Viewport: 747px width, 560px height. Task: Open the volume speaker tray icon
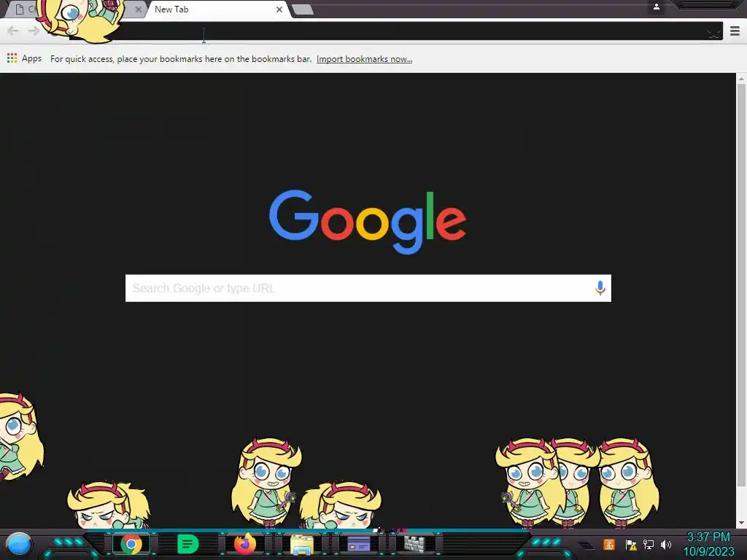tap(666, 544)
